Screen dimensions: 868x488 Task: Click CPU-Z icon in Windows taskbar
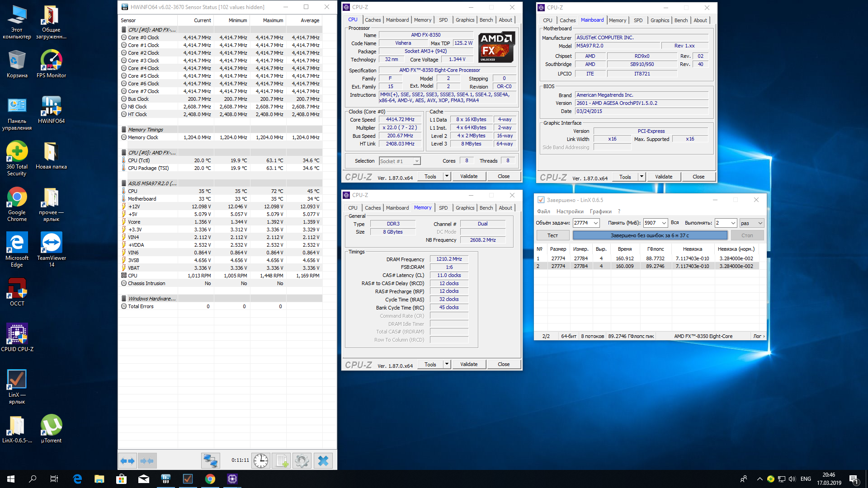coord(232,479)
